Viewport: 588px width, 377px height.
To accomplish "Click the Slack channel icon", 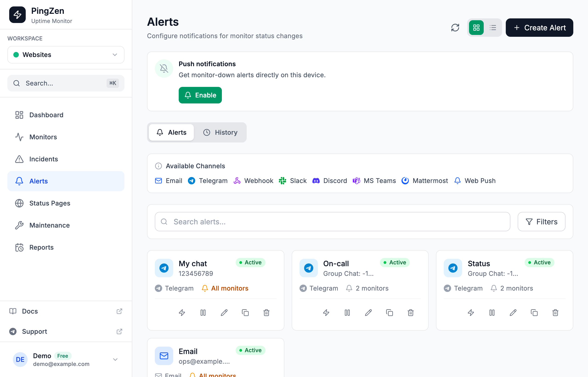I will tap(283, 180).
